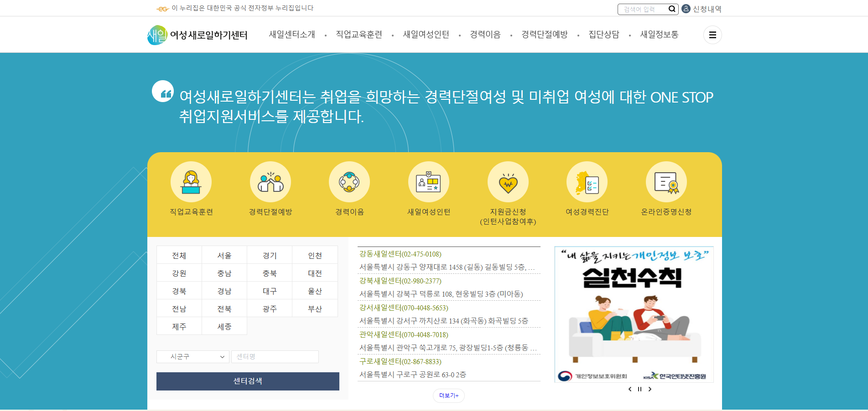Click the search magnifier icon
The width and height of the screenshot is (868, 411).
pos(671,9)
